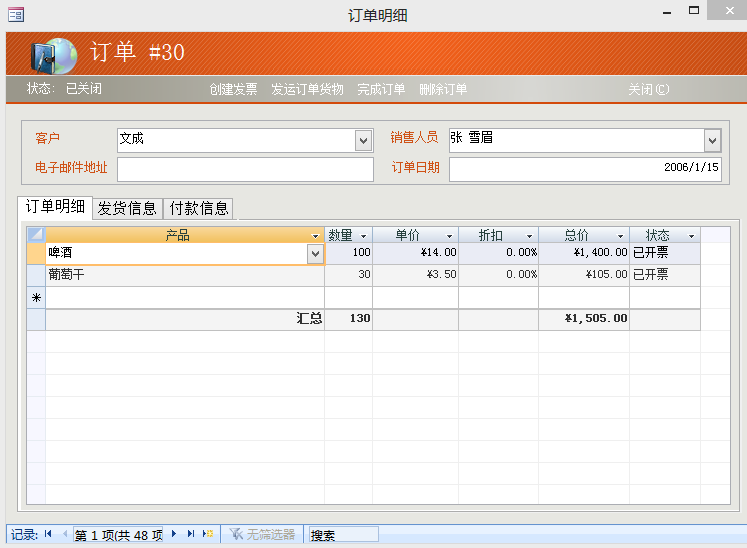Screen dimensions: 747x548
Task: Go to the previous record
Action: coord(64,534)
